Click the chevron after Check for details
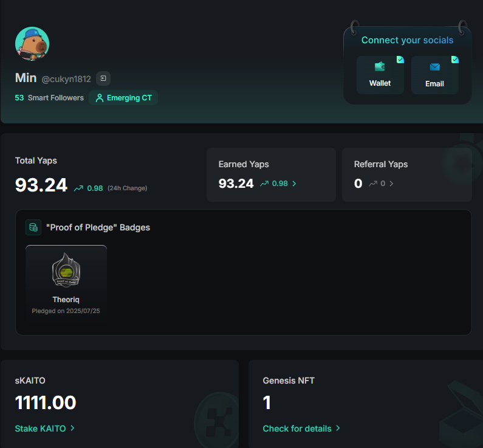The width and height of the screenshot is (483, 448). click(338, 428)
